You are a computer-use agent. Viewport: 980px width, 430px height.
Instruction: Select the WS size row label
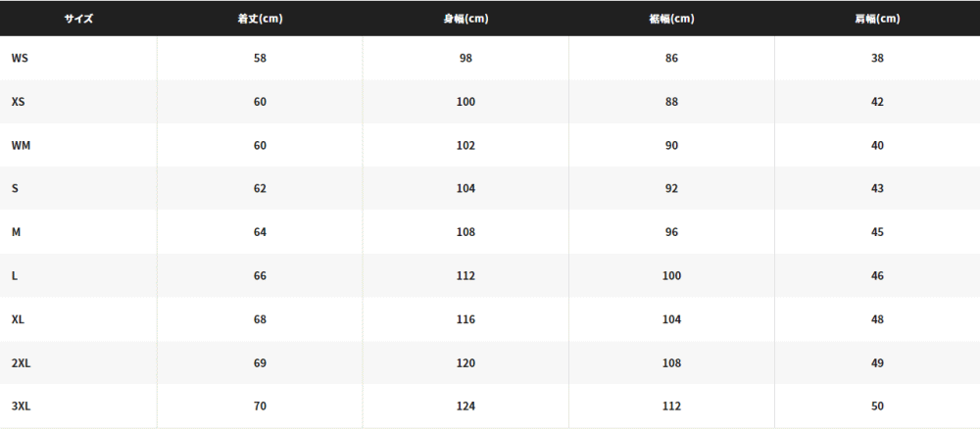click(x=20, y=58)
